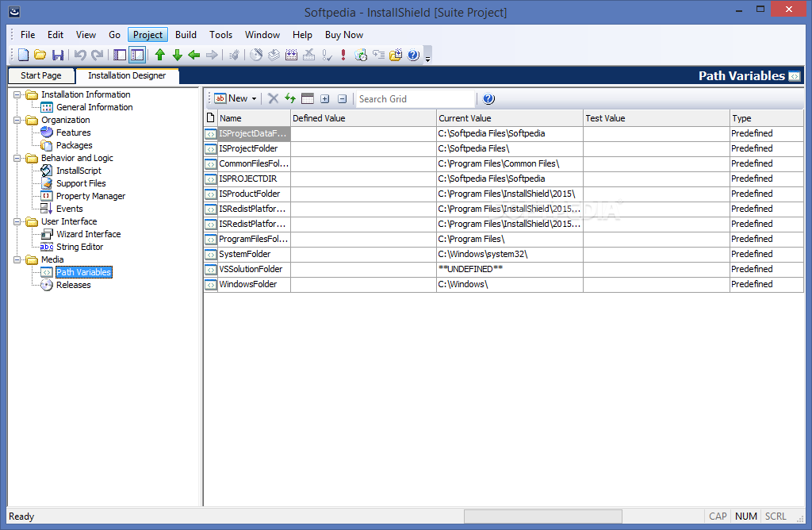Image resolution: width=812 pixels, height=530 pixels.
Task: Click the collapse all minus icon
Action: [x=343, y=98]
